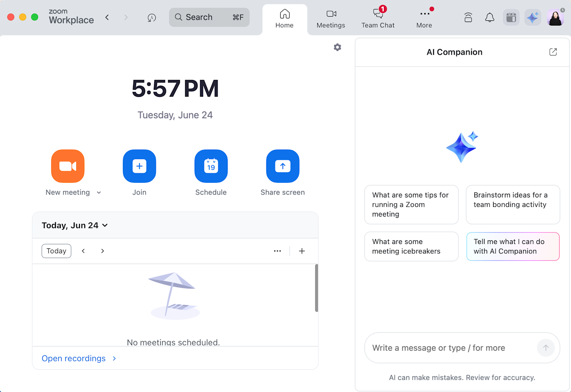Click the large AI Companion sparkle logo
Image resolution: width=571 pixels, height=392 pixels.
click(x=462, y=147)
